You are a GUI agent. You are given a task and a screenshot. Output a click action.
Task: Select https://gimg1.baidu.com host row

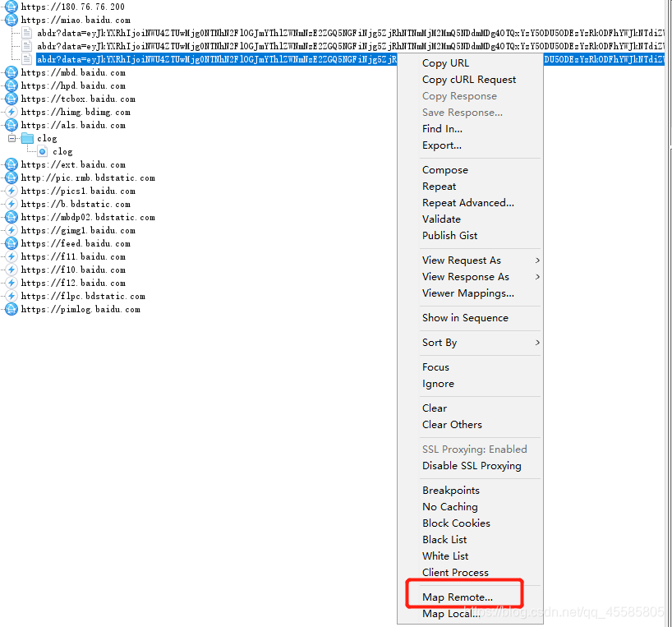(x=78, y=230)
